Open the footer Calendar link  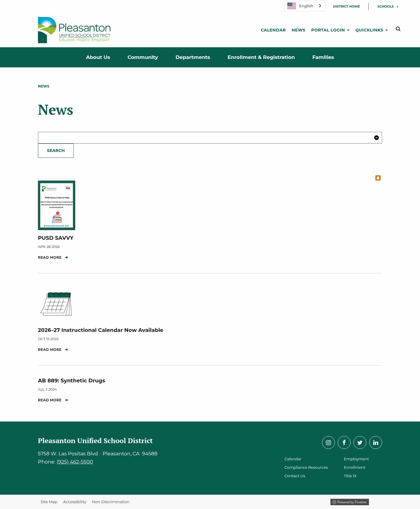pyautogui.click(x=293, y=459)
